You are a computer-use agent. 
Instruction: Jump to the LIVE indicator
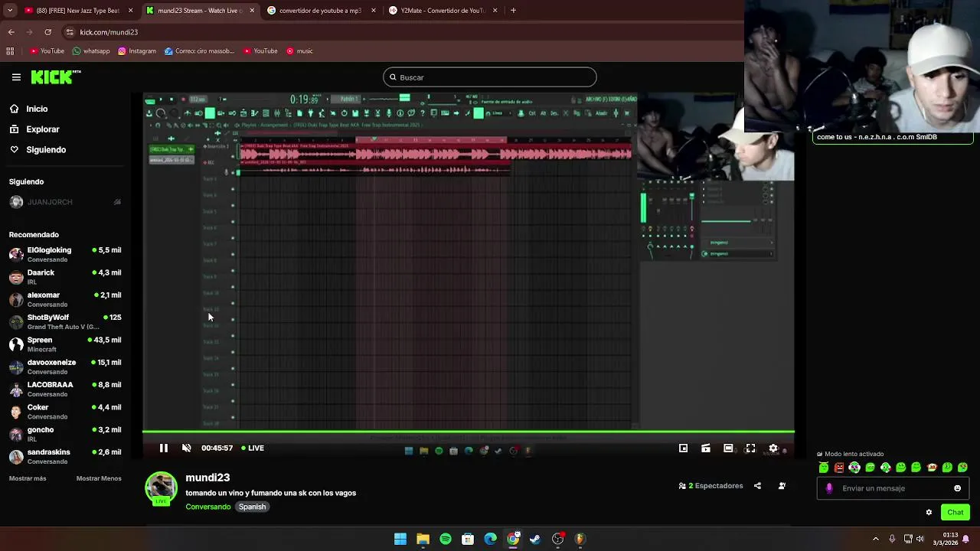(253, 448)
